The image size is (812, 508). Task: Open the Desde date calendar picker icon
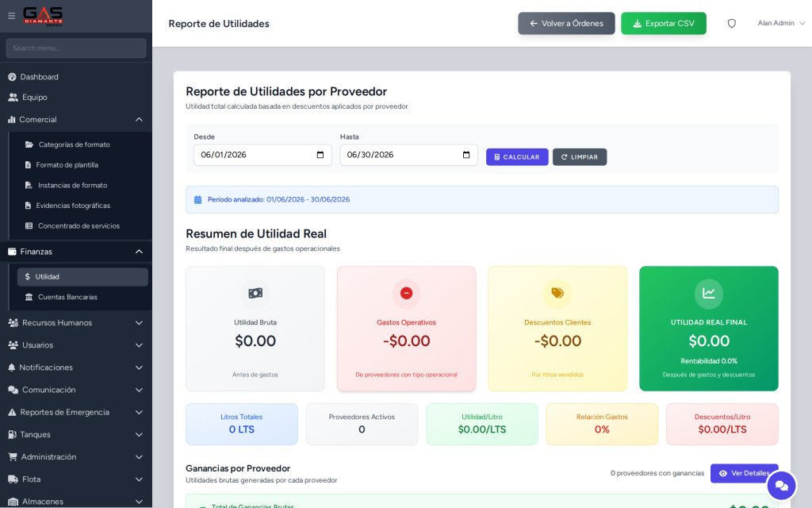(x=320, y=155)
